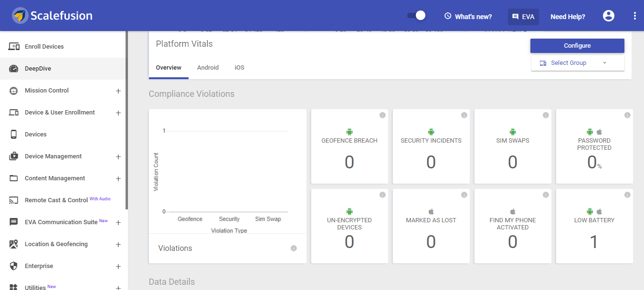
Task: Switch to the Android tab
Action: tap(208, 67)
